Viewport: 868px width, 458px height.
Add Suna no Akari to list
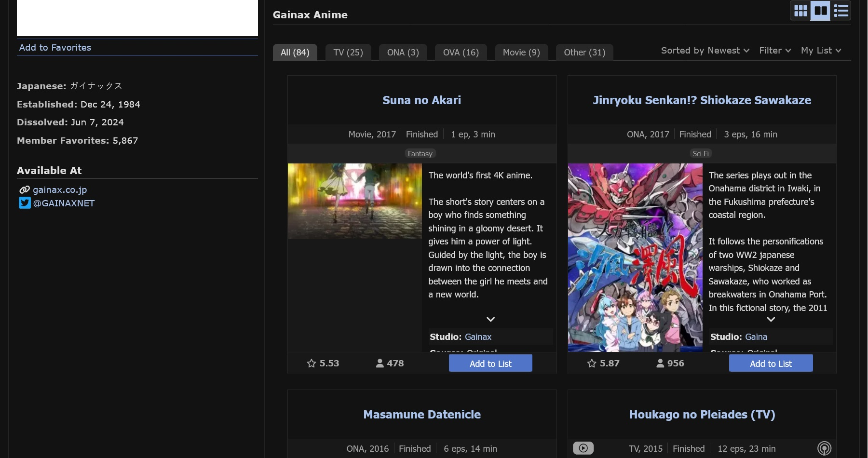[x=490, y=364]
